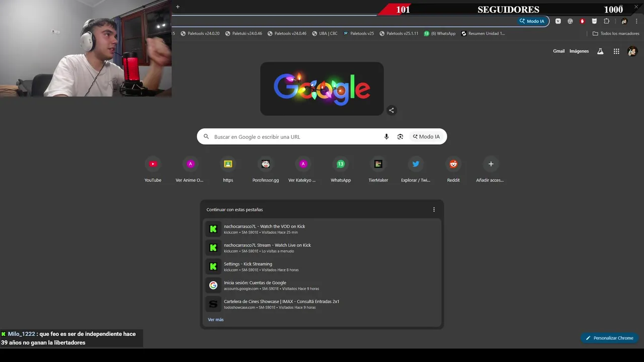Share the Google doodle

[x=391, y=110]
